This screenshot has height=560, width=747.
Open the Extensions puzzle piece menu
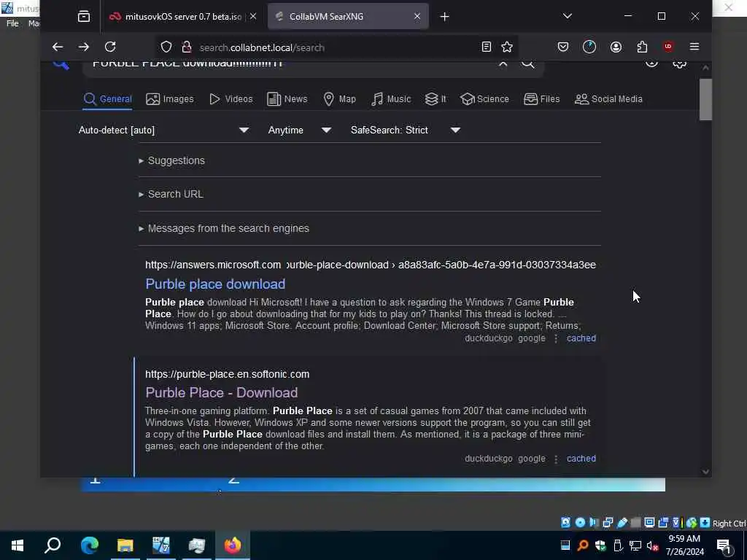(x=642, y=47)
